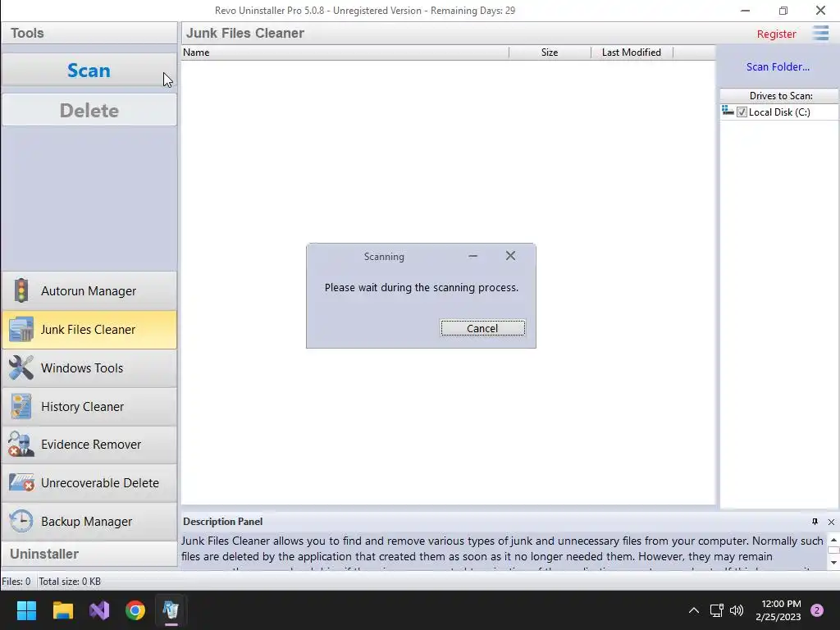The height and width of the screenshot is (630, 840).
Task: Click the History Cleaner icon
Action: [x=21, y=407]
